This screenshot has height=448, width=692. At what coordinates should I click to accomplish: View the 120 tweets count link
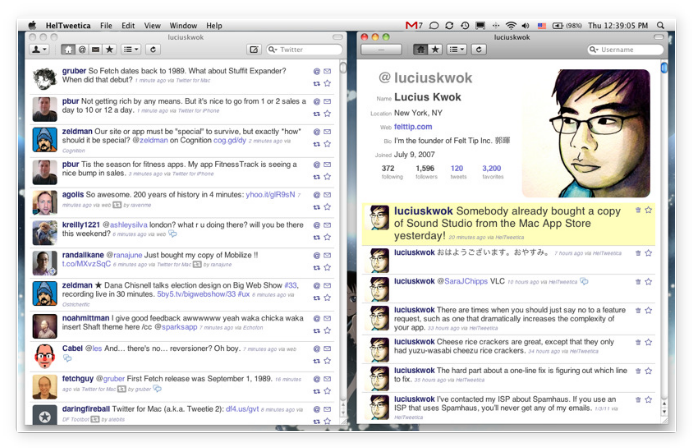click(x=457, y=168)
